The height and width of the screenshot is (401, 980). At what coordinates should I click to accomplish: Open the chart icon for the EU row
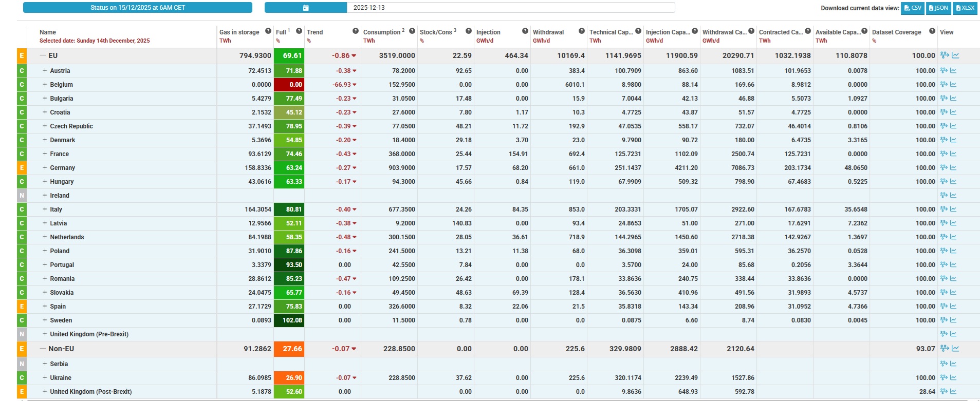[955, 55]
